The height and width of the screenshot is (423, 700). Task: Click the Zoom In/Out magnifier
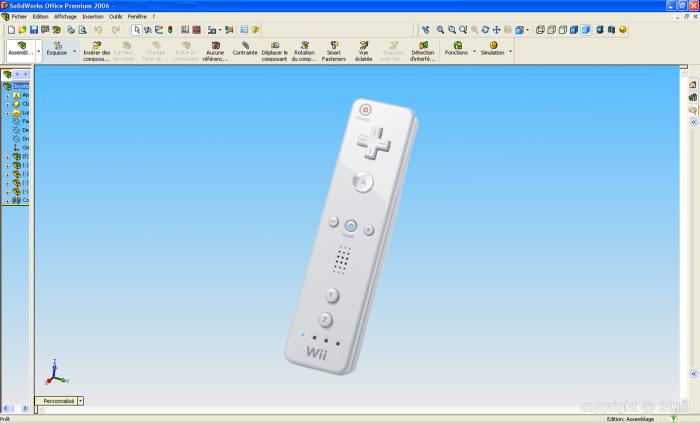[463, 30]
